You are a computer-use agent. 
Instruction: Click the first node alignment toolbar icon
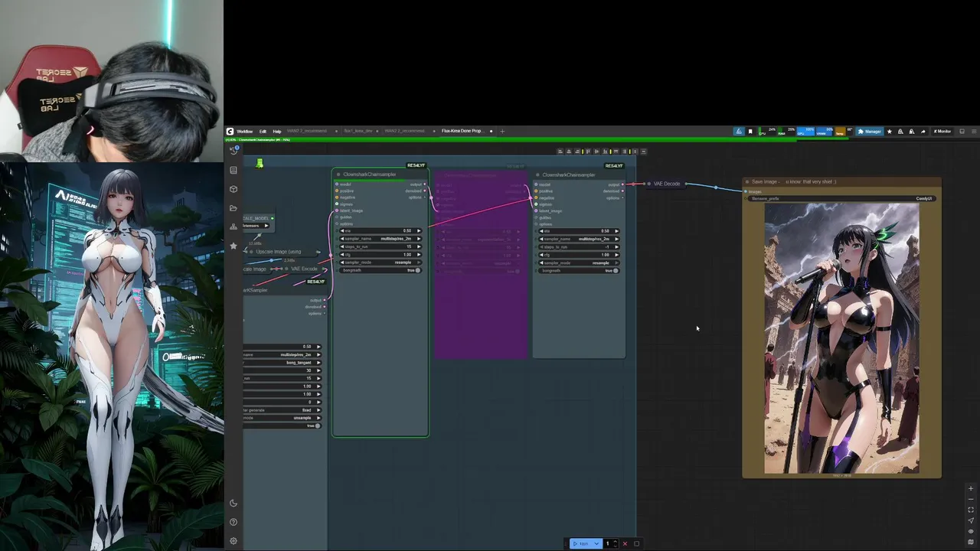(560, 152)
